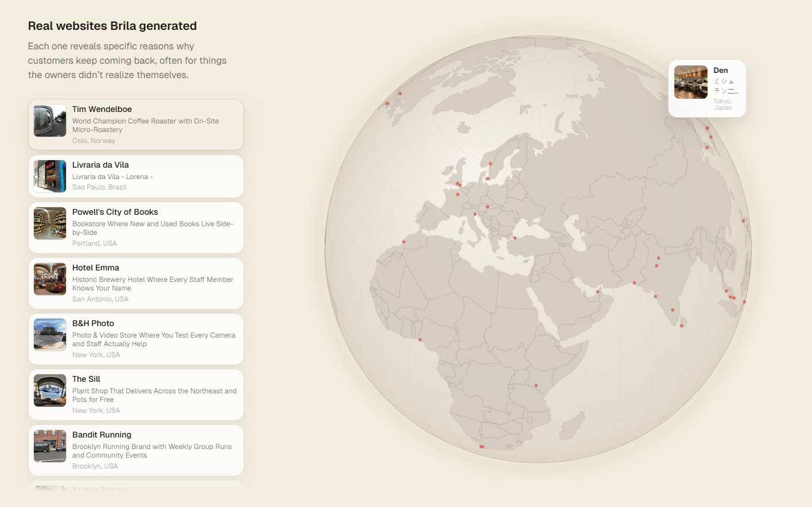Viewport: 812px width, 507px height.
Task: Click the globe marker near Dubai on the Gulf
Action: (x=597, y=292)
